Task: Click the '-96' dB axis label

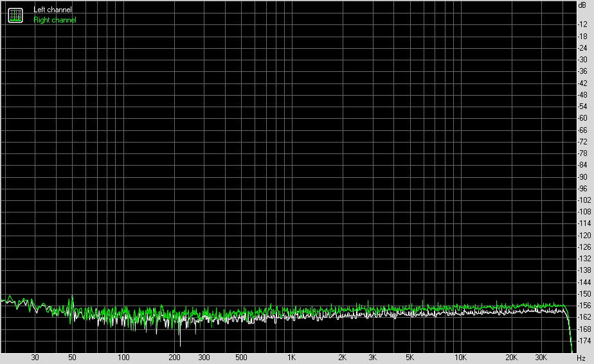Action: tap(582, 189)
